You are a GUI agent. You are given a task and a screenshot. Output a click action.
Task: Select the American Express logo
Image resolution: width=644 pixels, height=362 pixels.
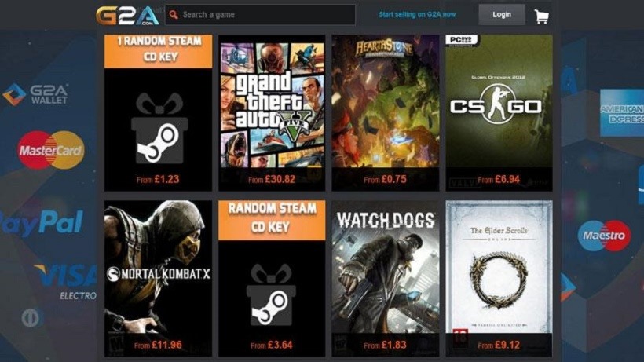622,113
